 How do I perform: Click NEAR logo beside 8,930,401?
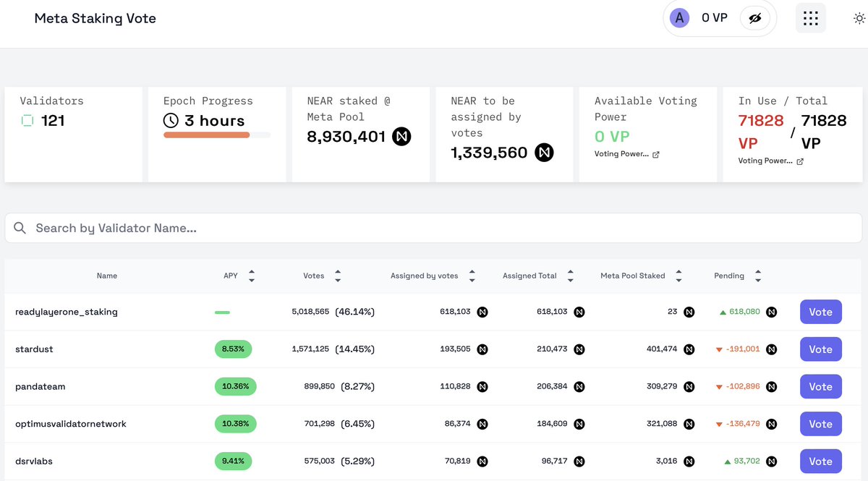[x=401, y=136]
